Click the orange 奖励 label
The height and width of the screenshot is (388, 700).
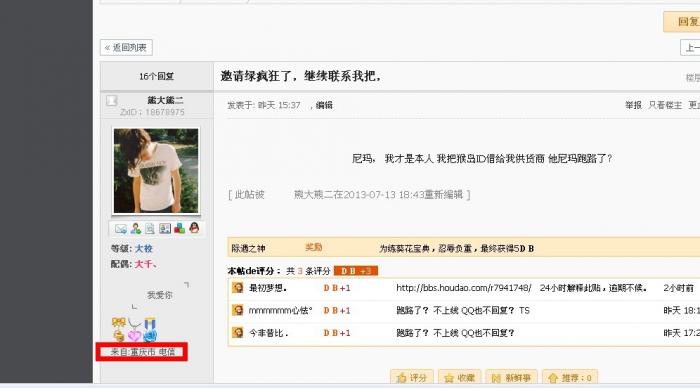(313, 247)
